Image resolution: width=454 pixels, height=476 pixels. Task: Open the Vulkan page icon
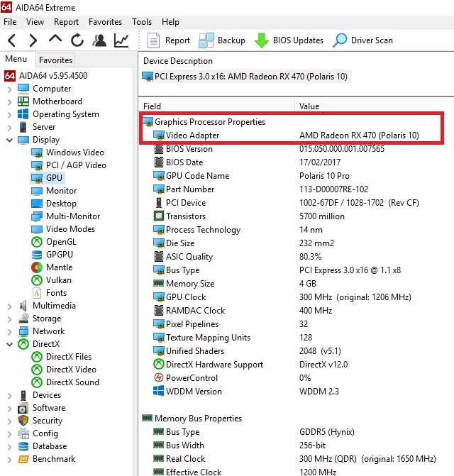[37, 280]
